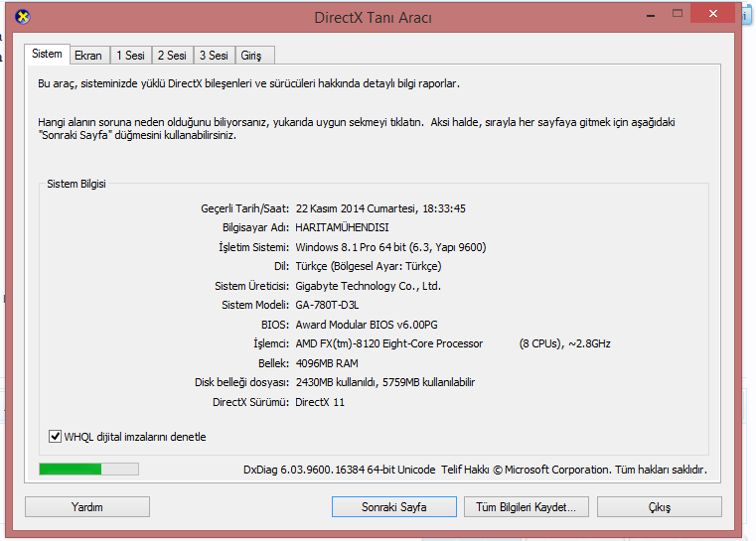Maximize the DirectX Tanı Aracı window
This screenshot has width=756, height=541.
(678, 14)
